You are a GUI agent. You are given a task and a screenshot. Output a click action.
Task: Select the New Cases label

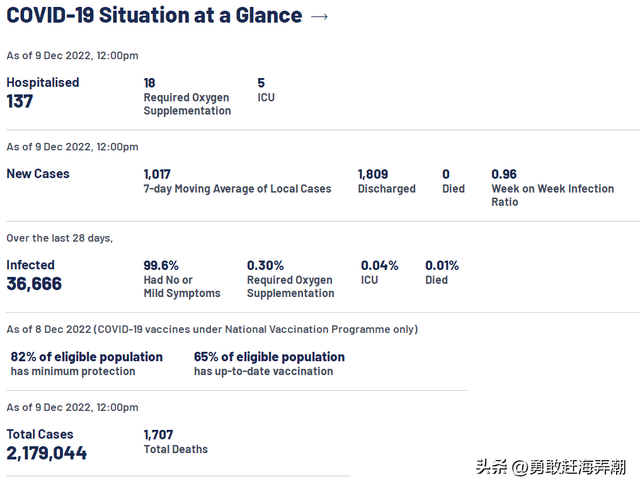38,174
